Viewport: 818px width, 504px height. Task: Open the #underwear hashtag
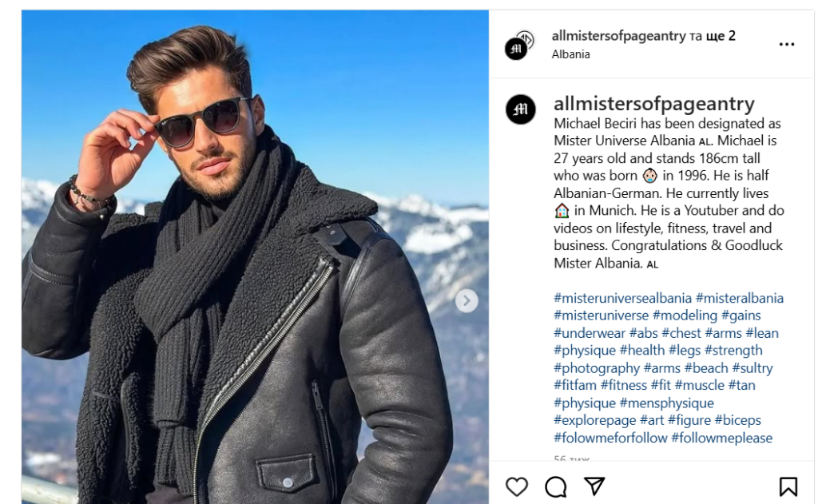coord(589,333)
